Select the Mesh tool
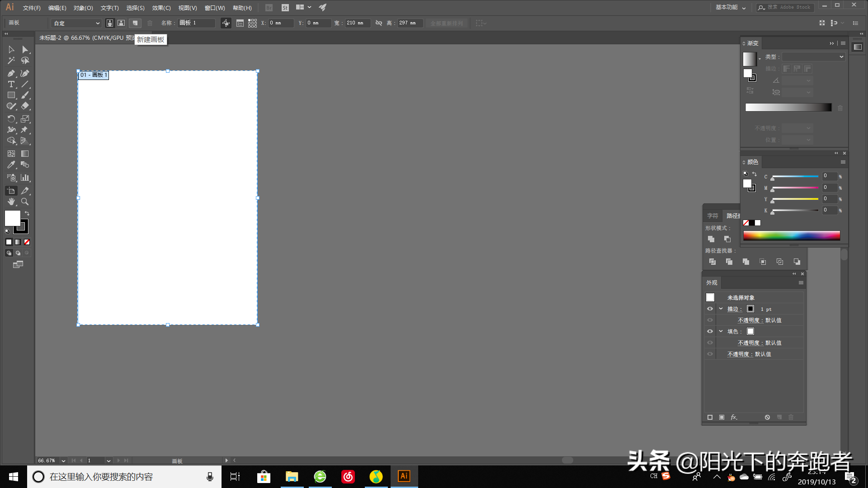The width and height of the screenshot is (868, 488). click(11, 154)
